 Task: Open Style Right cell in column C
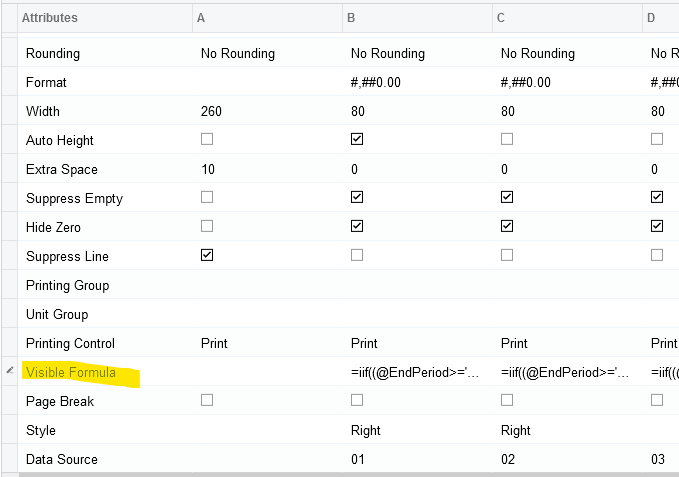tap(567, 430)
